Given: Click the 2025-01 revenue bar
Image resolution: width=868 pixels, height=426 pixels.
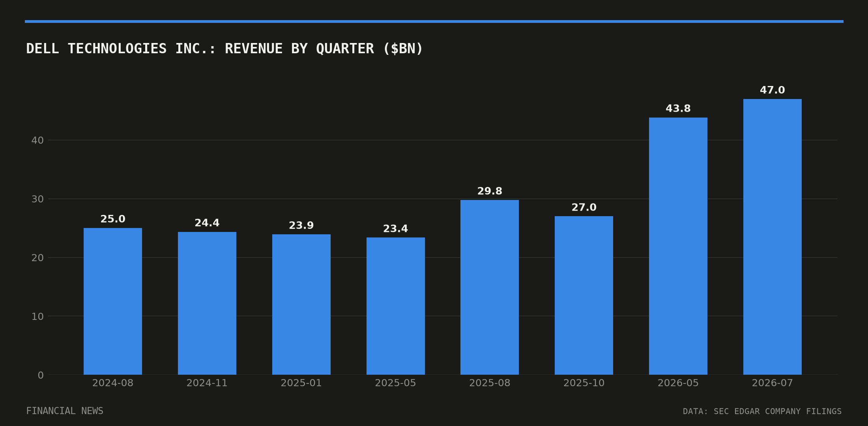Looking at the screenshot, I should (301, 305).
